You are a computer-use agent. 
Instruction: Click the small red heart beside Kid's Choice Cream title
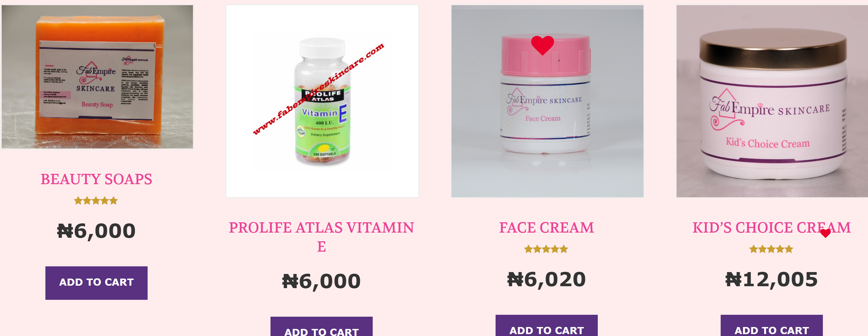[826, 233]
